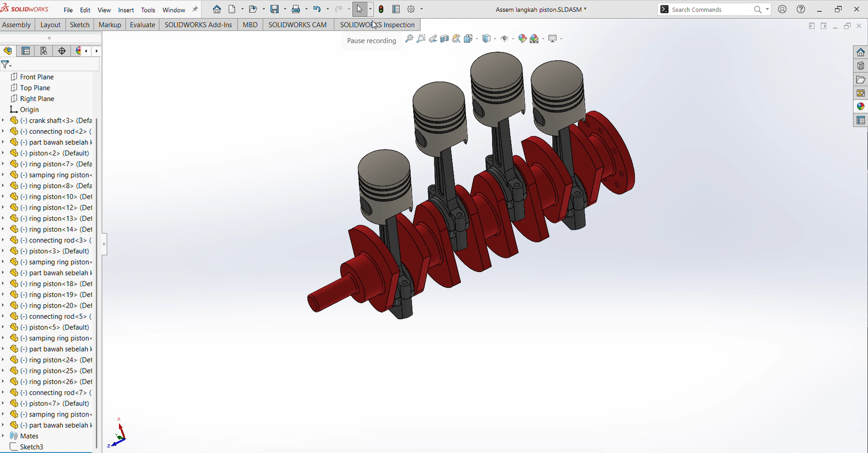Open the user login account icon
This screenshot has width=868, height=453.
tap(782, 10)
